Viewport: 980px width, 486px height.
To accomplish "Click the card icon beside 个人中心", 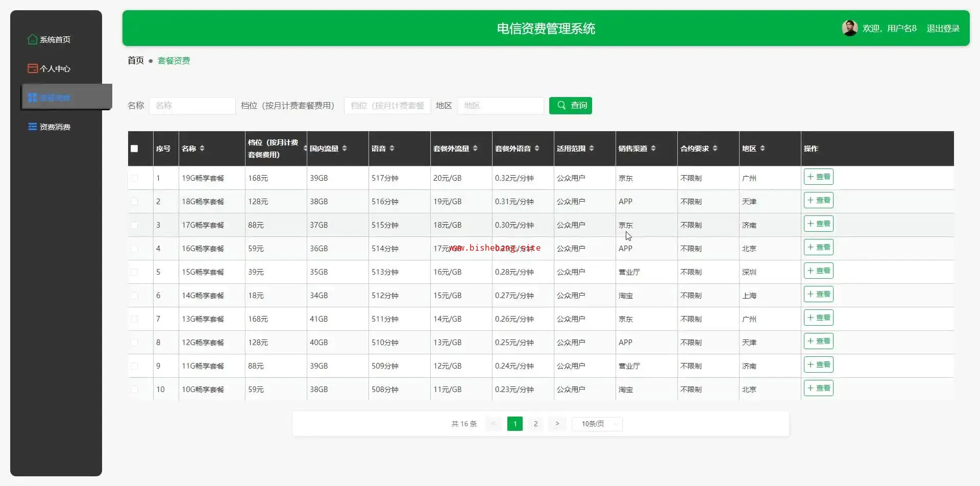I will click(x=33, y=68).
